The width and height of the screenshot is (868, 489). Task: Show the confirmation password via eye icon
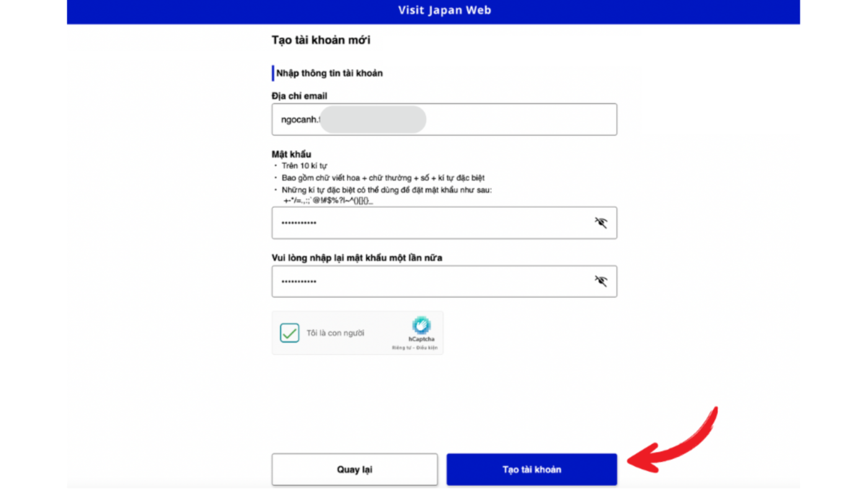pyautogui.click(x=600, y=281)
